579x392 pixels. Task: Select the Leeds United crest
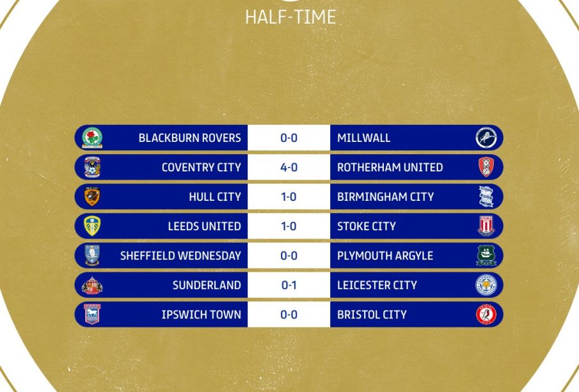92,226
